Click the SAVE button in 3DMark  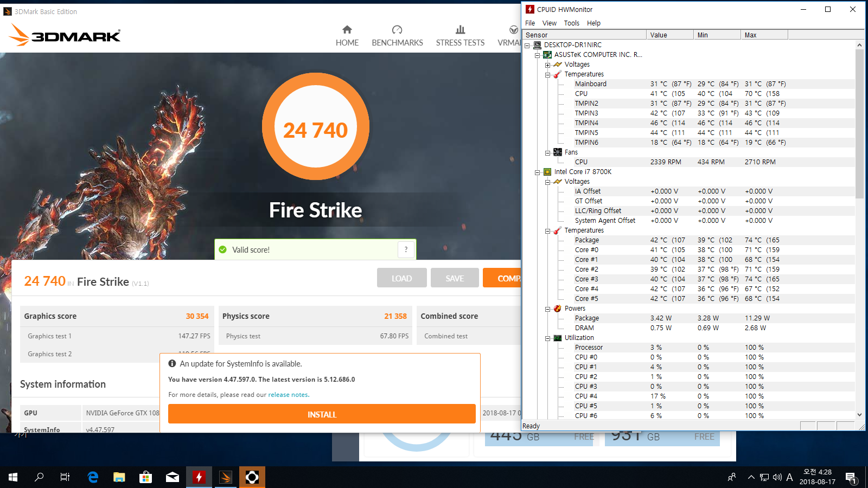[x=455, y=278]
